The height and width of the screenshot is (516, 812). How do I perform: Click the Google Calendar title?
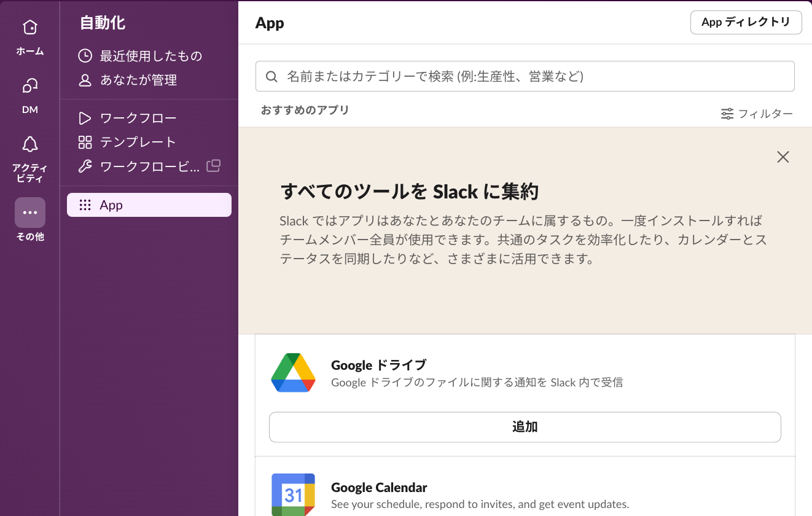click(x=379, y=488)
